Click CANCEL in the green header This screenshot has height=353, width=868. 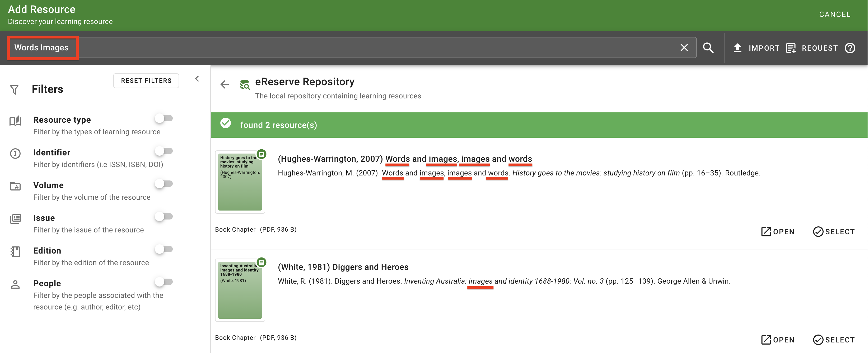[x=835, y=14]
